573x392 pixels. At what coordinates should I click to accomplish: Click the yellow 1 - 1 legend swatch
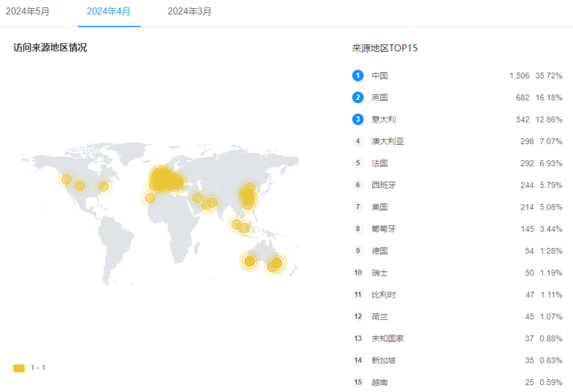19,368
